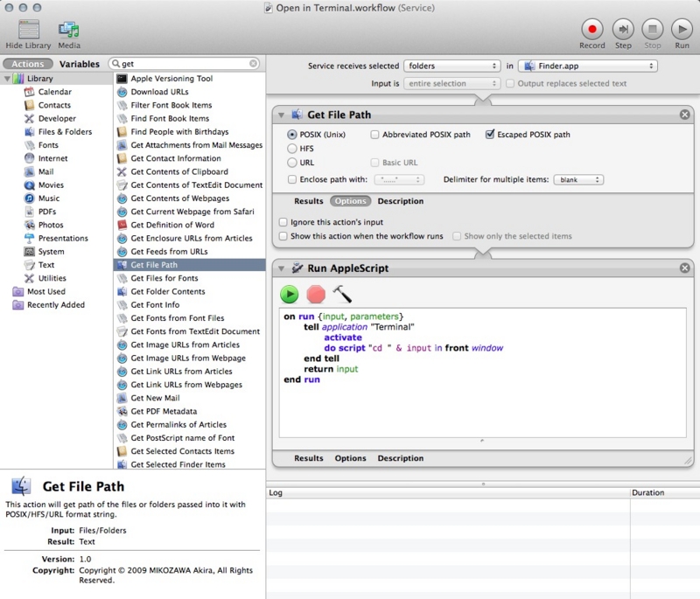The height and width of the screenshot is (599, 700).
Task: Select Get PDF Metadata action
Action: [x=190, y=411]
